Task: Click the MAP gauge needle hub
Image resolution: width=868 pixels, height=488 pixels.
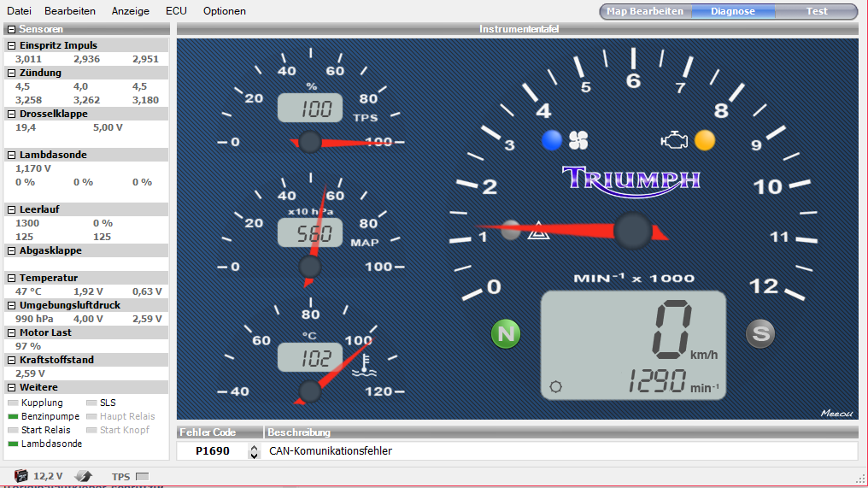Action: pos(310,267)
